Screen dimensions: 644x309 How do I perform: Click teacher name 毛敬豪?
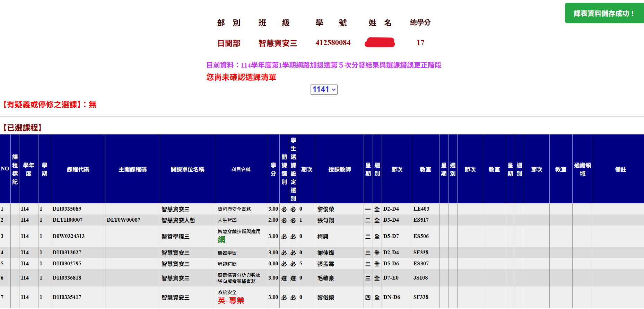pos(326,278)
